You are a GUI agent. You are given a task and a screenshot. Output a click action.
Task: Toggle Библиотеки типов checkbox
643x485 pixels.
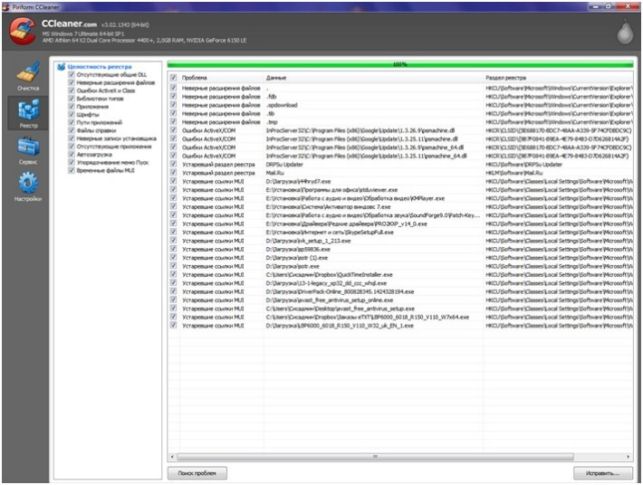[71, 98]
